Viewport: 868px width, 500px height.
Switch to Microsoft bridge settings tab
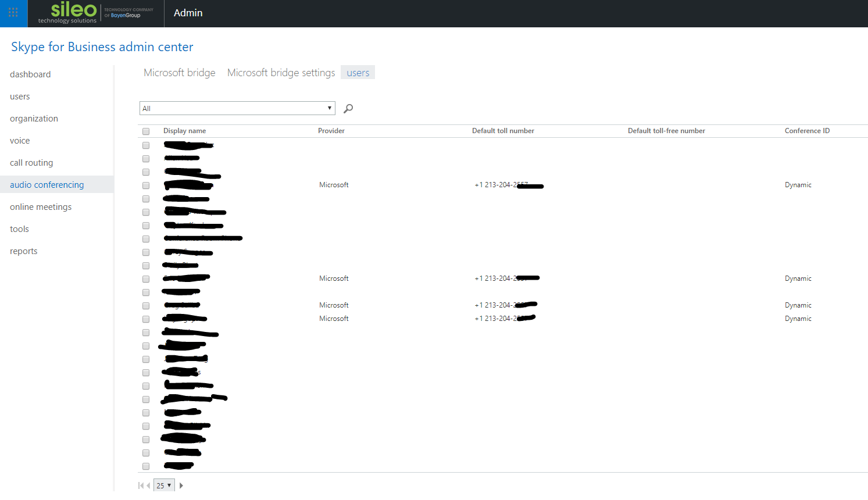click(281, 73)
